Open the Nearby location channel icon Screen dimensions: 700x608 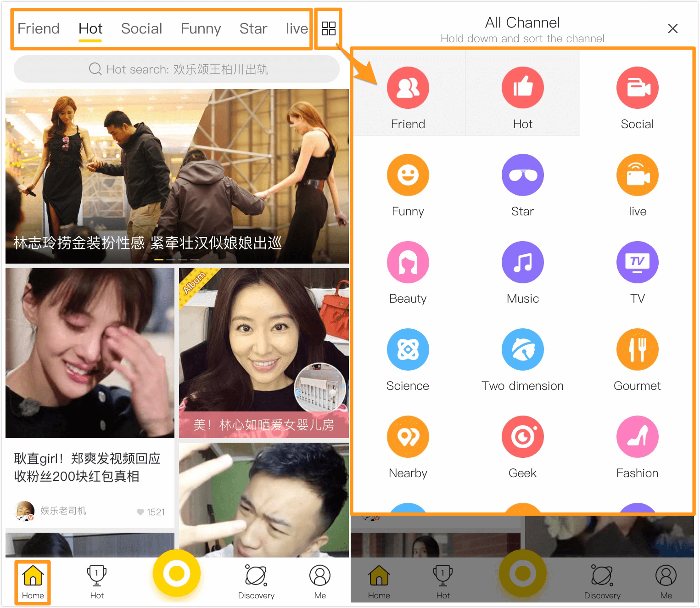[x=408, y=437]
